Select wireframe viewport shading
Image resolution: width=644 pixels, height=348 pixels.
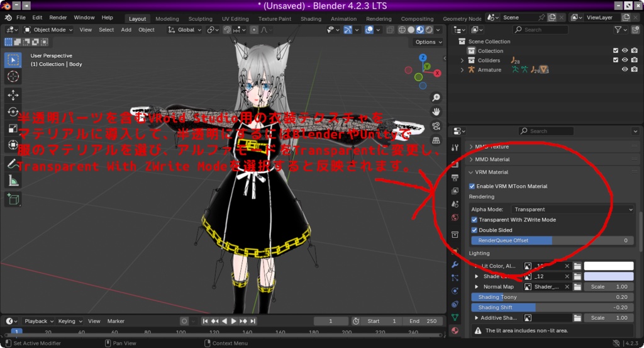coord(402,30)
